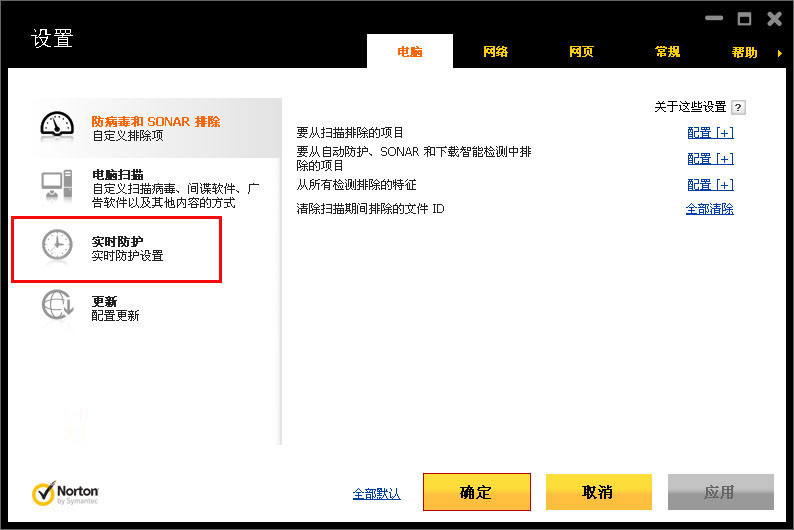The width and height of the screenshot is (794, 530).
Task: Click the 应用 button
Action: pyautogui.click(x=721, y=492)
